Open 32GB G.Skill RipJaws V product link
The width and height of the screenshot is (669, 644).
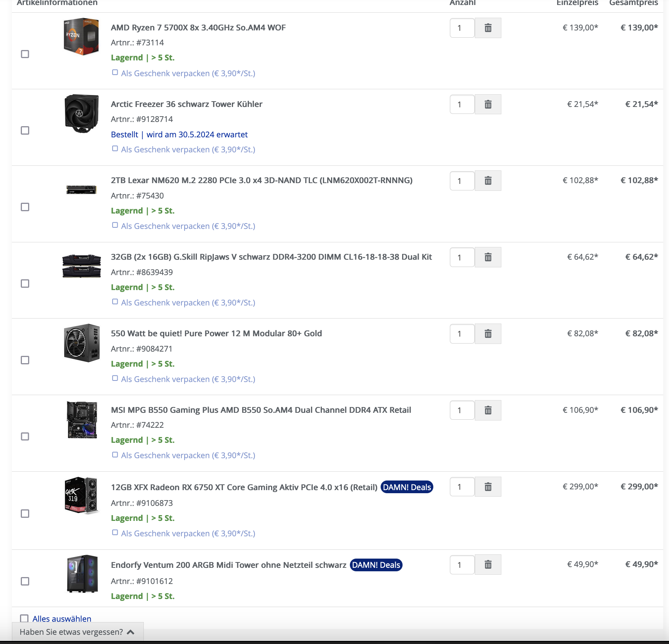271,257
